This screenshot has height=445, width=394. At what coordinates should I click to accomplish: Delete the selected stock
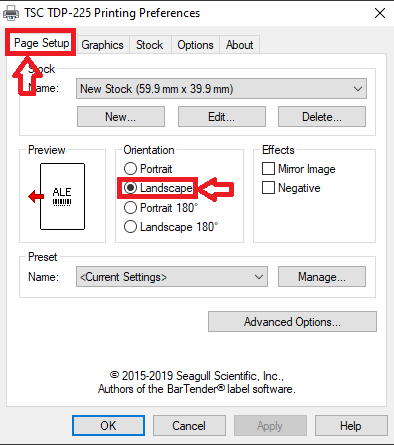point(322,117)
